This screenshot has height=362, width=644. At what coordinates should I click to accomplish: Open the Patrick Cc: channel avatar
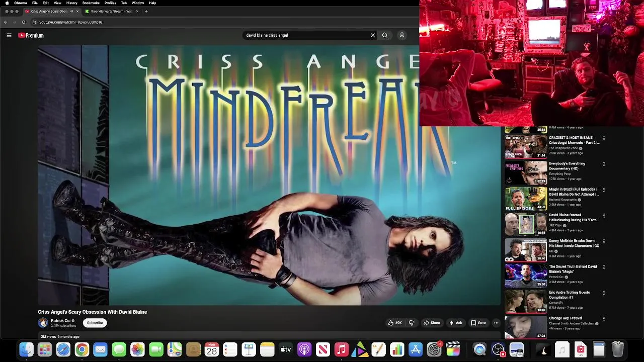pos(43,323)
